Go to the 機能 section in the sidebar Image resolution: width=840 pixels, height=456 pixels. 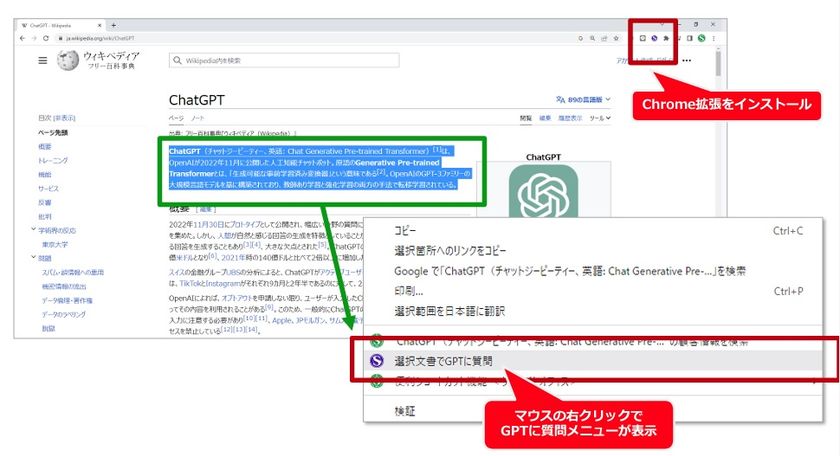coord(44,174)
